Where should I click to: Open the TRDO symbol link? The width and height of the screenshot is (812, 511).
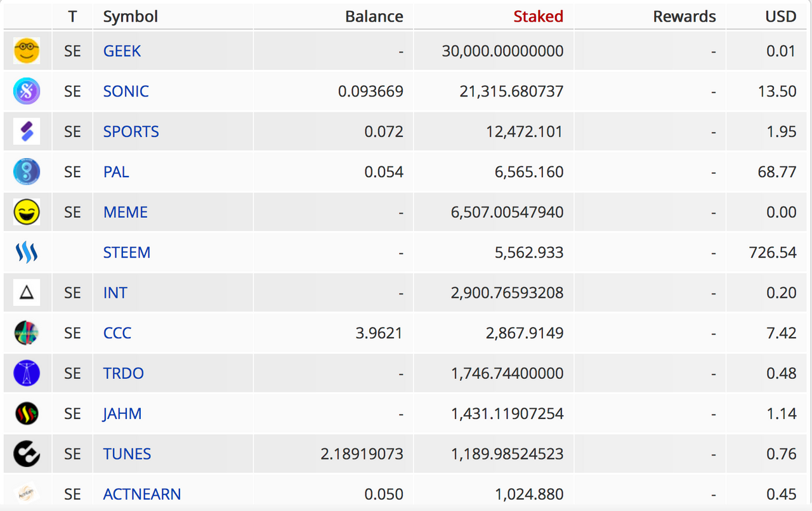coord(123,373)
